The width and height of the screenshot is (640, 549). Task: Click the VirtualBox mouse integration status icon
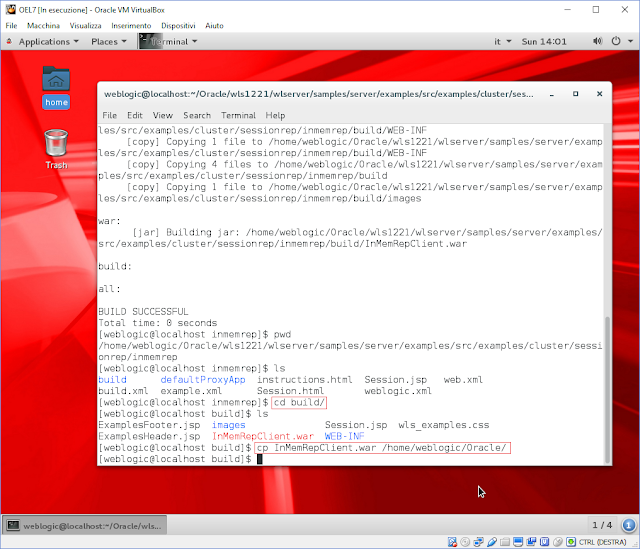558,542
